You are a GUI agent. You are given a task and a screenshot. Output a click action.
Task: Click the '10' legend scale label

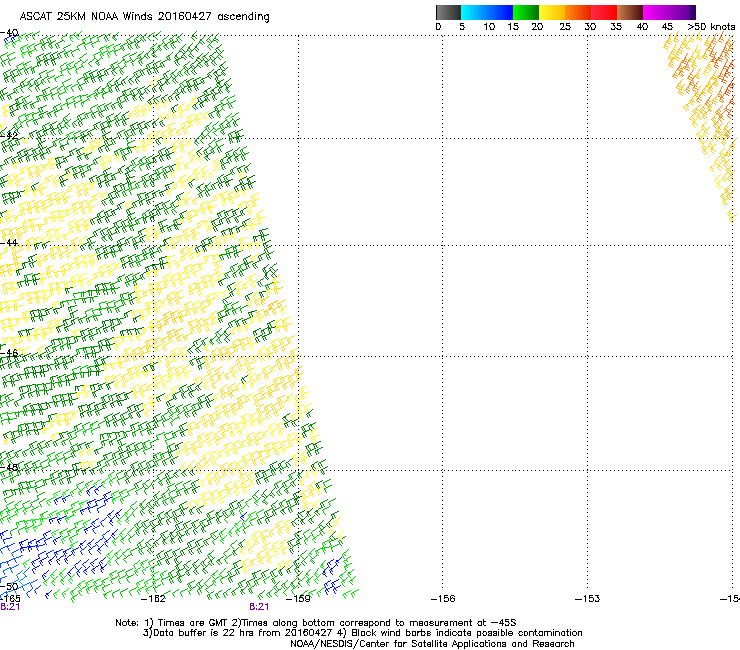(x=489, y=27)
